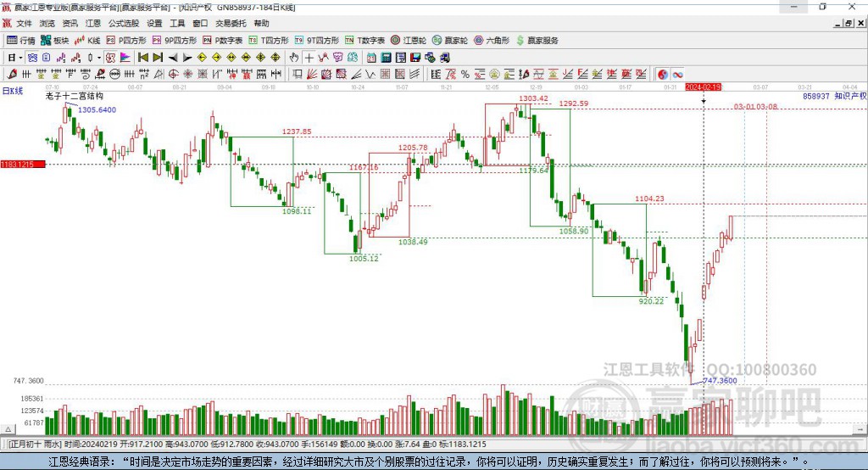Open the T数字表 tool
This screenshot has width=868, height=470.
coord(364,41)
